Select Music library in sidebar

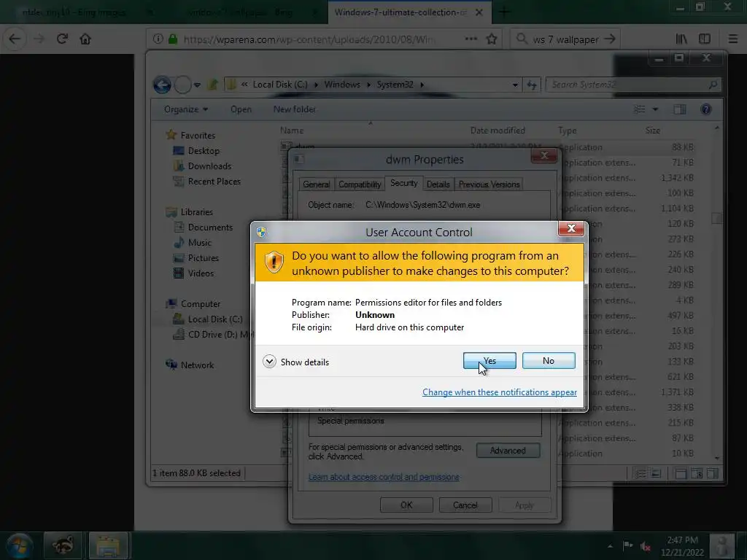pyautogui.click(x=200, y=242)
